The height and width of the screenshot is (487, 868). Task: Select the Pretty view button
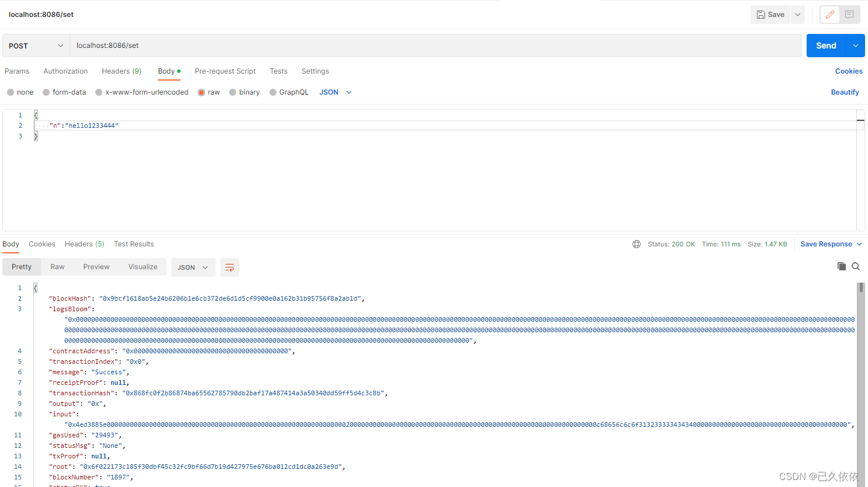22,267
